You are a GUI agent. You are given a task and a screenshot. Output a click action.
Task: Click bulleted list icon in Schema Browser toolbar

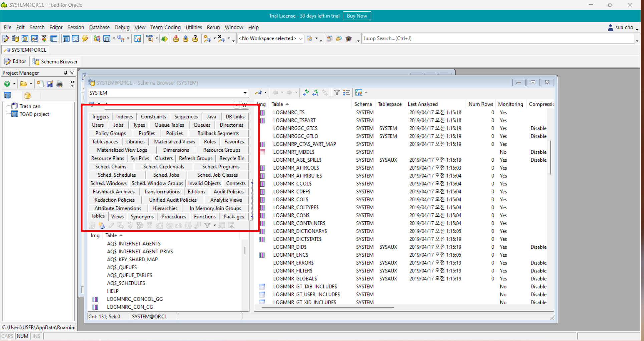coord(347,93)
